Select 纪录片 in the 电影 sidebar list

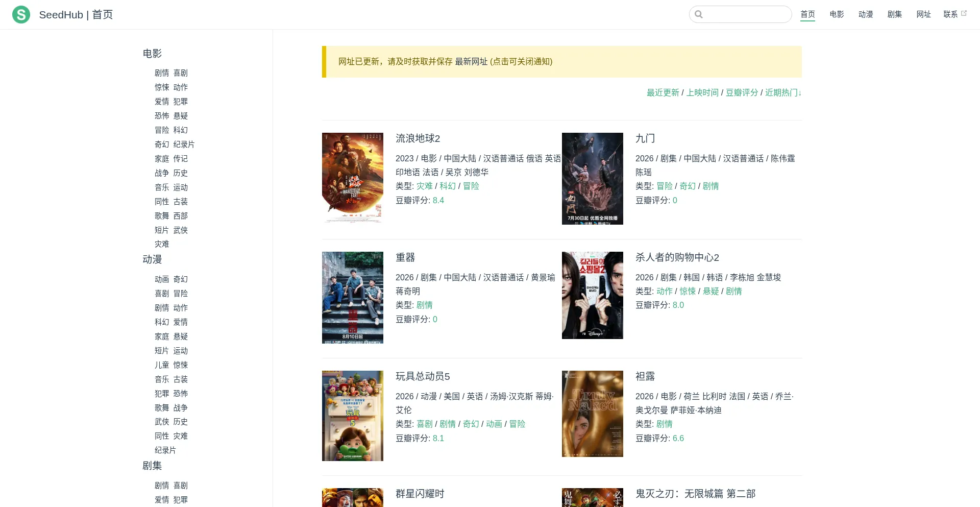(x=184, y=144)
